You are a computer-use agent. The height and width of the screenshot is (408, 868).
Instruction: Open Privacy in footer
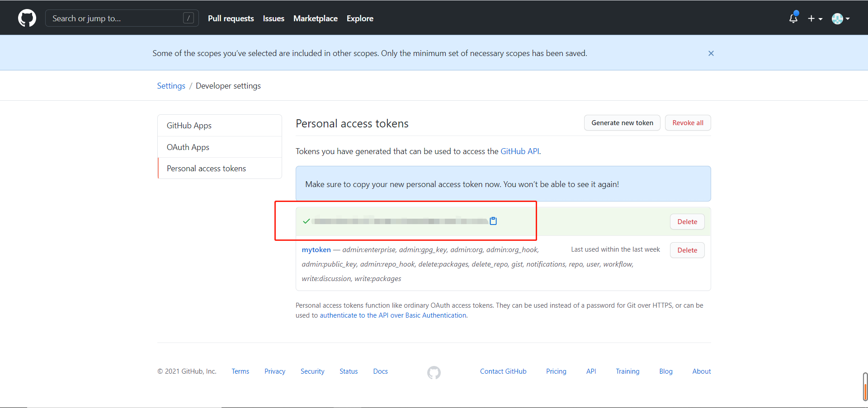(275, 371)
